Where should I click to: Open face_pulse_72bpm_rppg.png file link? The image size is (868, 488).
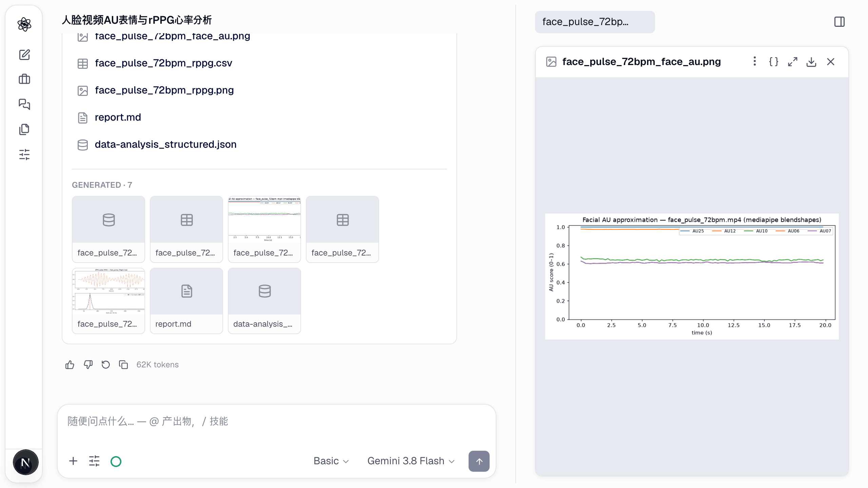pos(164,90)
